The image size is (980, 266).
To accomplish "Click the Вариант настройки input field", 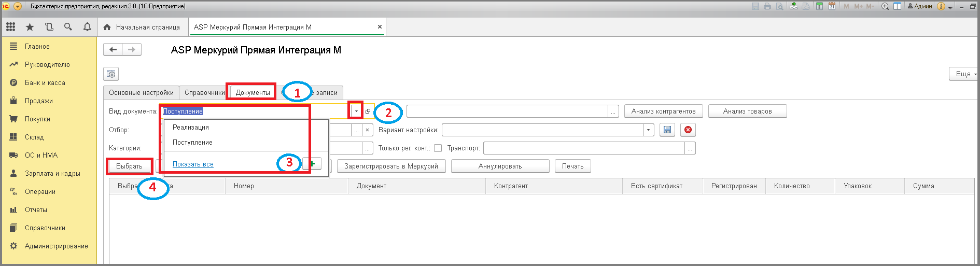I will [x=543, y=130].
